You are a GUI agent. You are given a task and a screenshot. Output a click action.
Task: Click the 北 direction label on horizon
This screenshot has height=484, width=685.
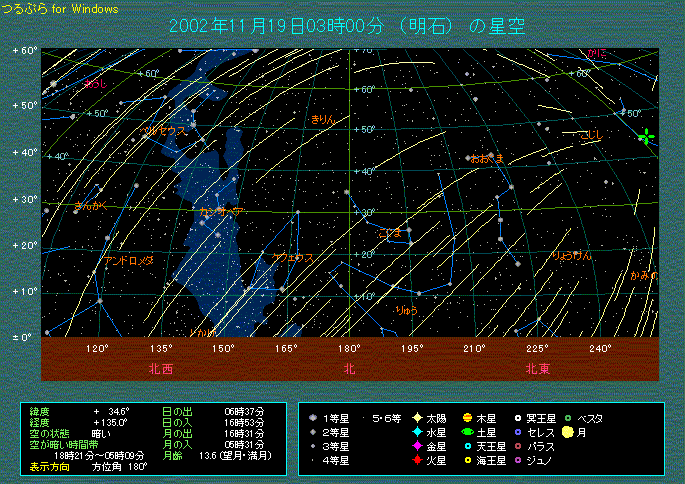349,369
